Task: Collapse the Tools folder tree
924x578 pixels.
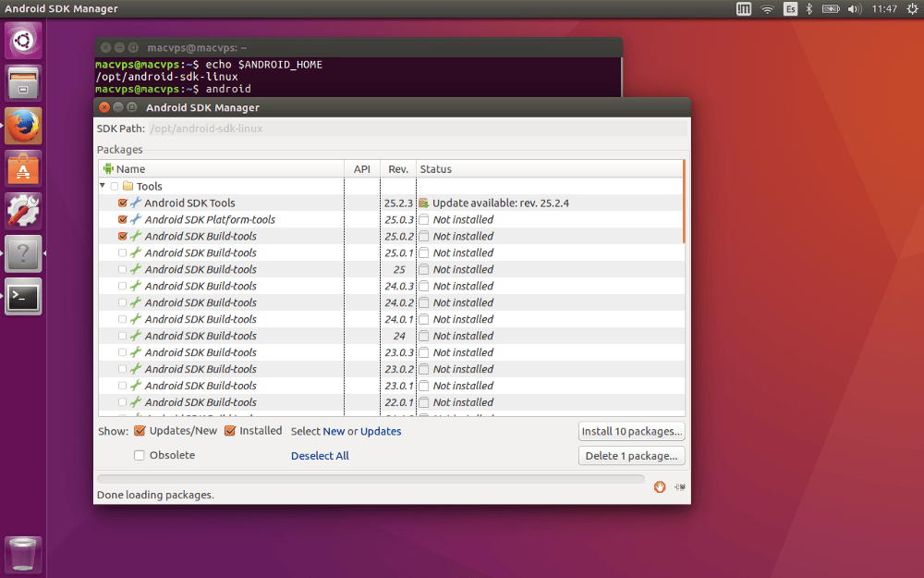Action: click(103, 186)
